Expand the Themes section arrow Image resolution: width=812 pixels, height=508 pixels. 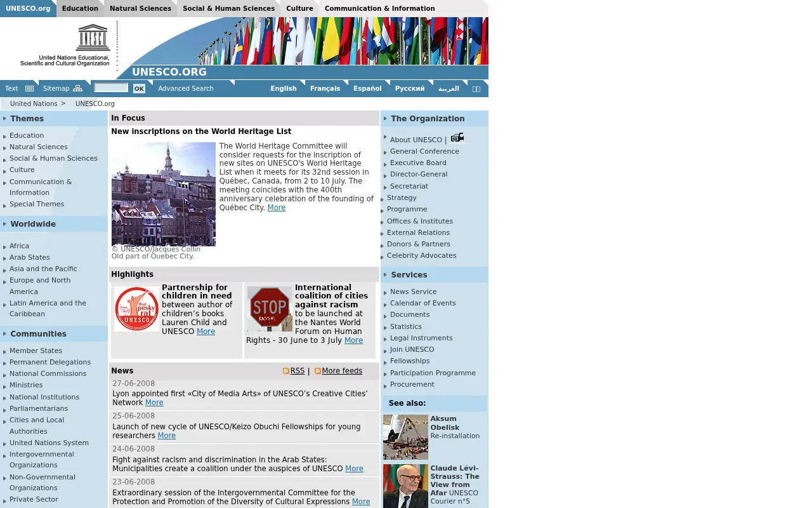(4, 119)
